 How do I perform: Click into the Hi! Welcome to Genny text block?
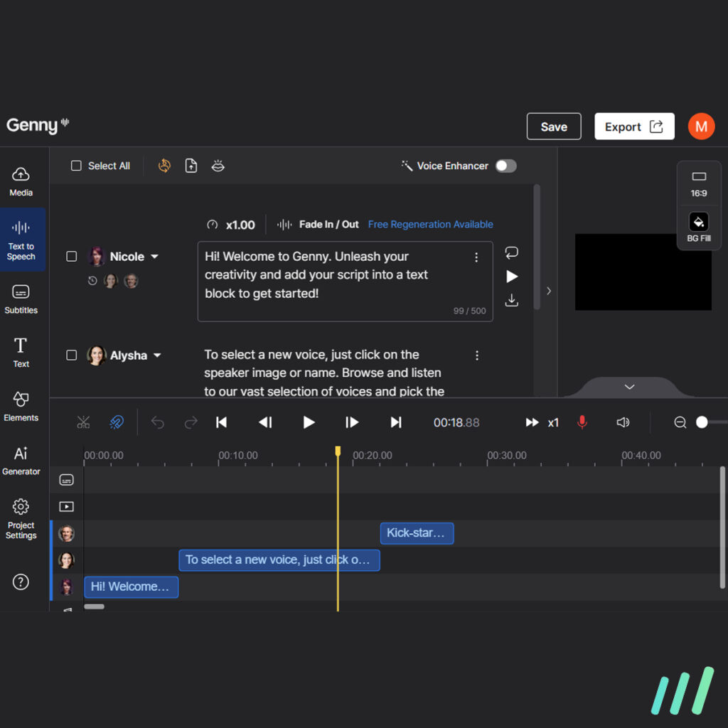pyautogui.click(x=345, y=282)
